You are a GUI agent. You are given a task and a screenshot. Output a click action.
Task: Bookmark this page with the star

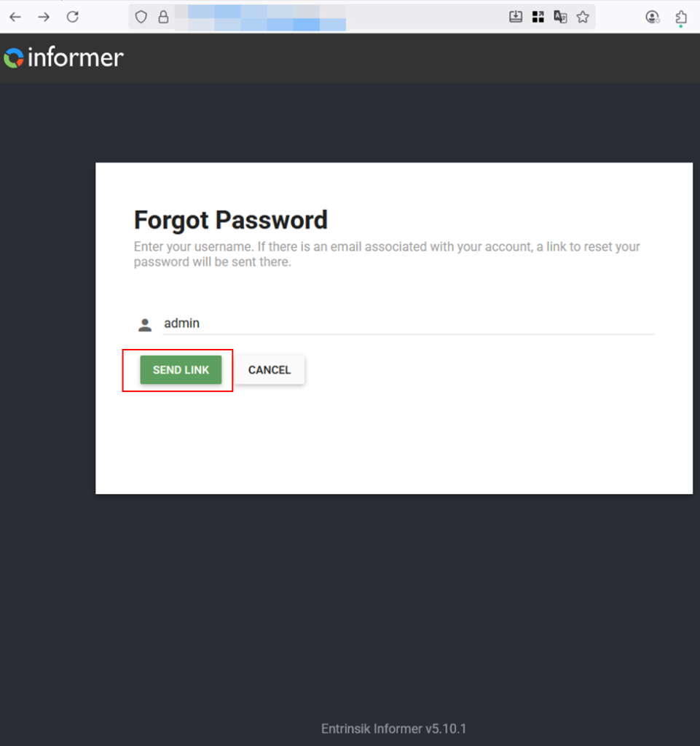[x=583, y=17]
